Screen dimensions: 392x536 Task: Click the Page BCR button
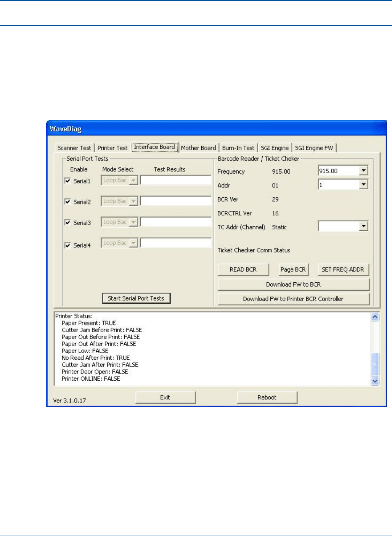[293, 269]
